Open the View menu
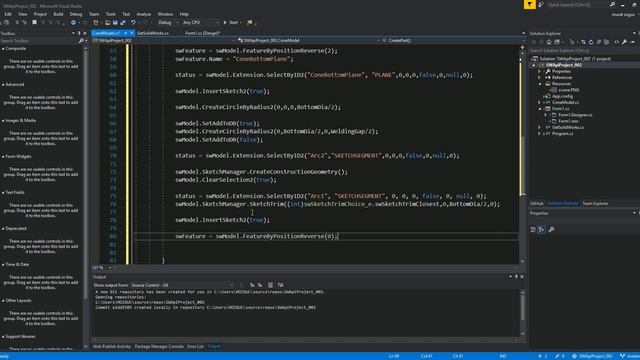 pyautogui.click(x=22, y=14)
